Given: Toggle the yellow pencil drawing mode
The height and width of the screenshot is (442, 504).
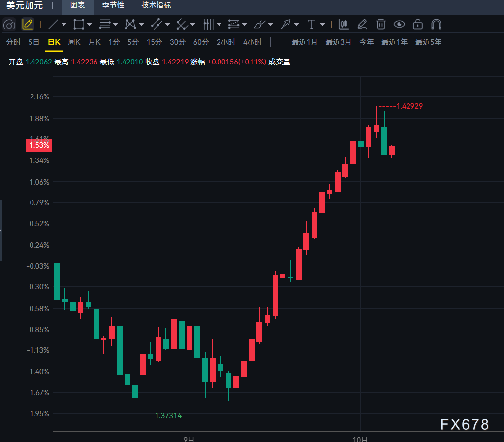Looking at the screenshot, I should [x=28, y=25].
